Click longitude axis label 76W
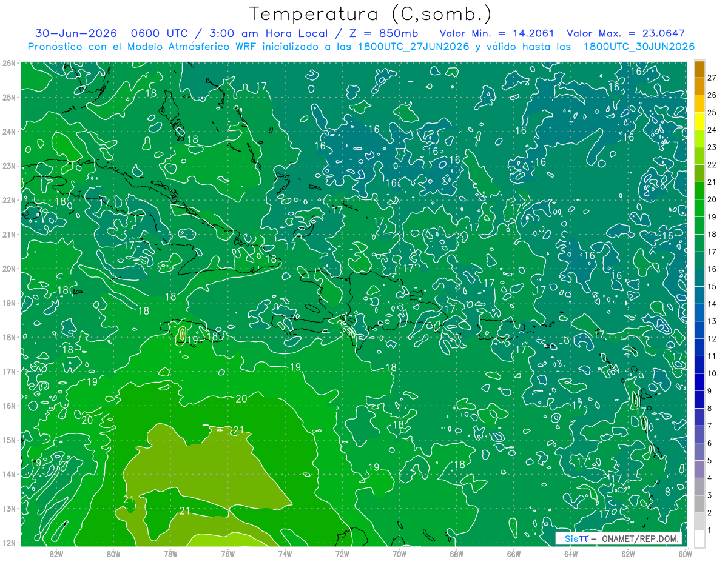The height and width of the screenshot is (562, 728). pyautogui.click(x=227, y=554)
